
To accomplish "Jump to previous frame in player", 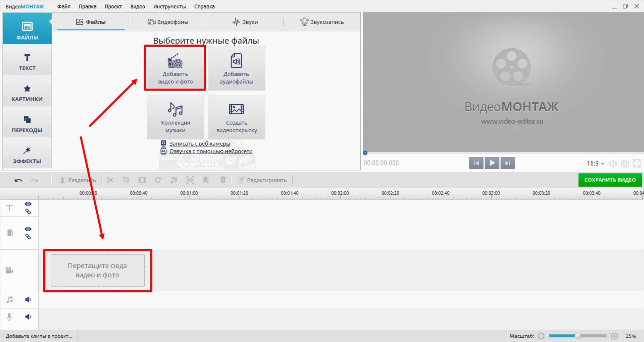I will (476, 163).
